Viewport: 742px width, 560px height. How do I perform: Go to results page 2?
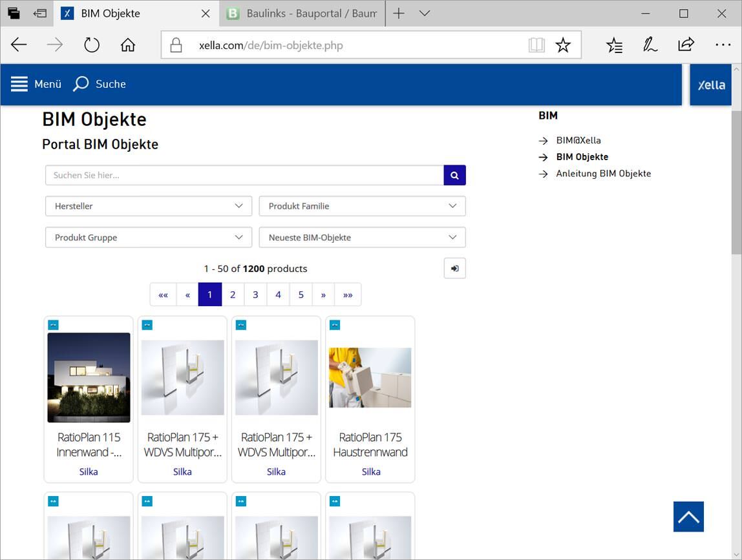(x=233, y=295)
